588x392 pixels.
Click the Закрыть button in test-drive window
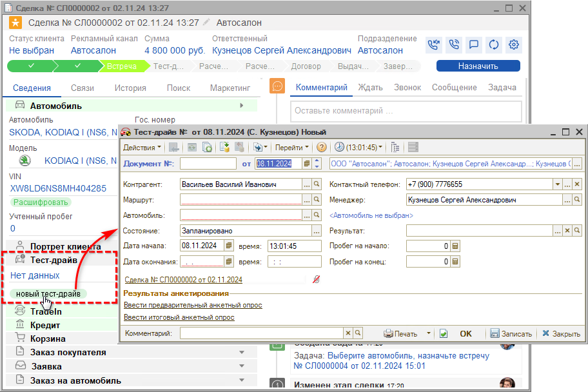561,333
